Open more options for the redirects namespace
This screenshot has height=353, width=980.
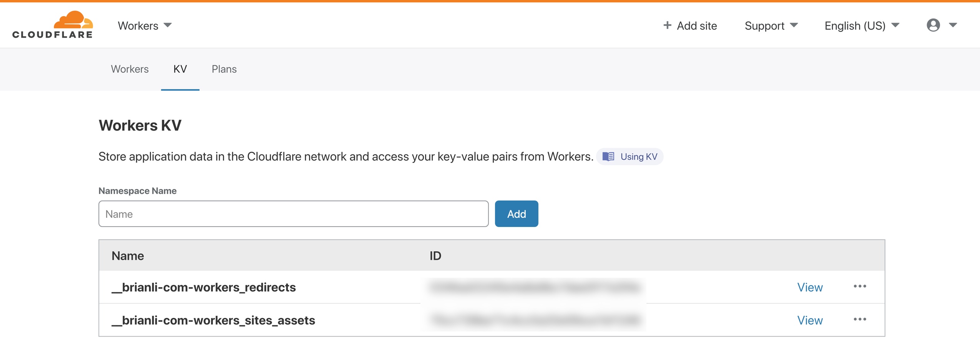tap(860, 287)
